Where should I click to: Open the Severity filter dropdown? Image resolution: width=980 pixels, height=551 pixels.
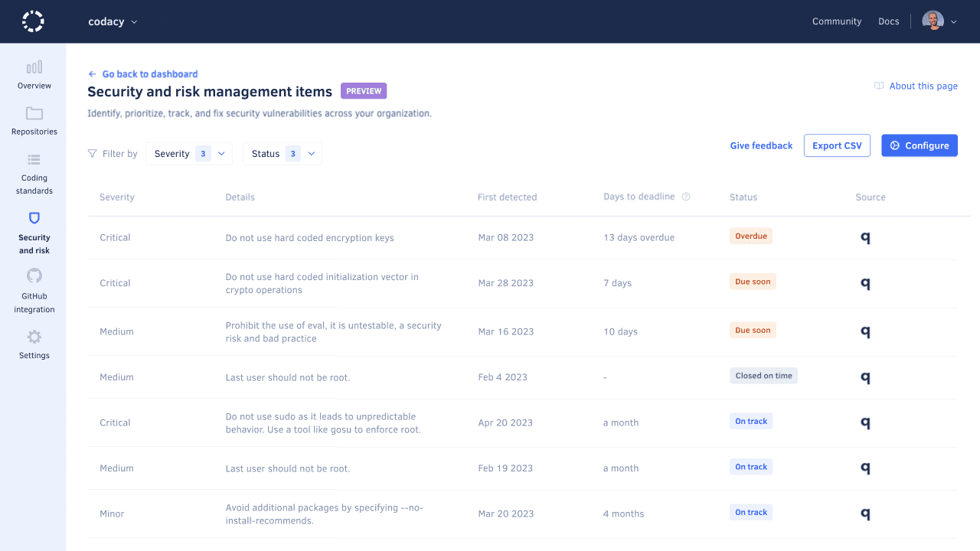tap(189, 153)
